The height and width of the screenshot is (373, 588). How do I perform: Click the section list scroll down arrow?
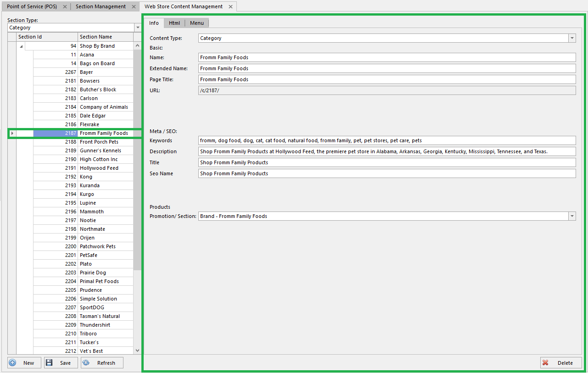click(138, 351)
